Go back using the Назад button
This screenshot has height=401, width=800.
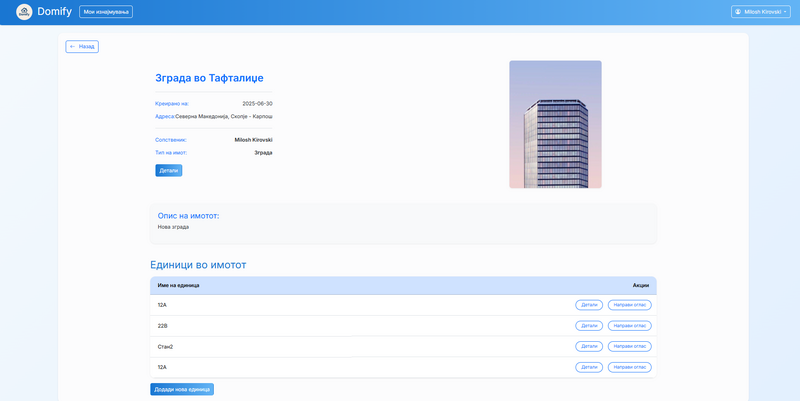pyautogui.click(x=82, y=46)
